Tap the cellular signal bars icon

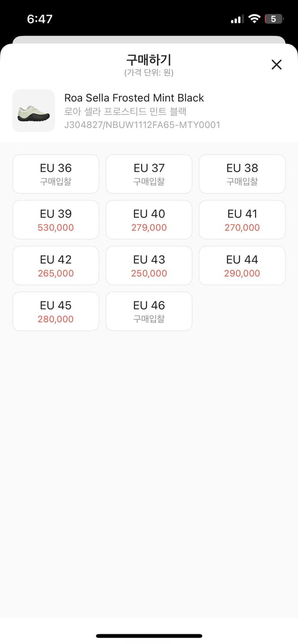(x=237, y=19)
